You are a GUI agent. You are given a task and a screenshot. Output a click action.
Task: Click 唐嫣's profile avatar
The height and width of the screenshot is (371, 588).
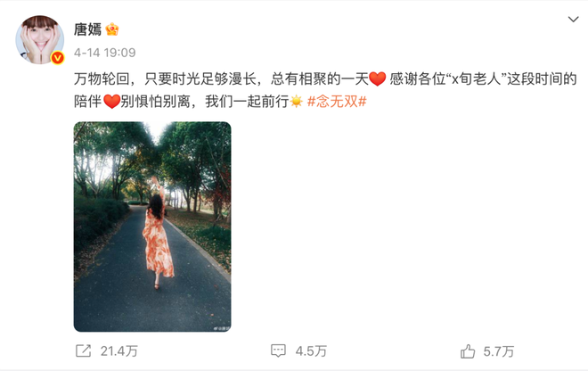[x=39, y=40]
